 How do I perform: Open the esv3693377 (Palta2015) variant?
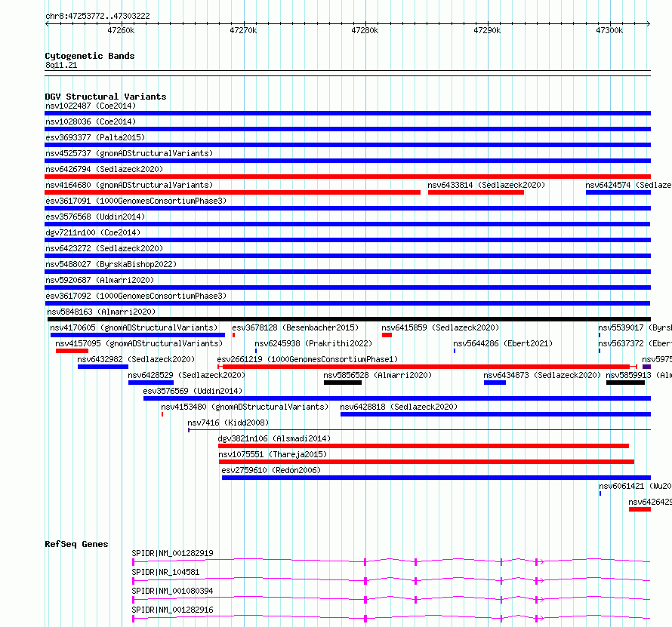click(95, 137)
